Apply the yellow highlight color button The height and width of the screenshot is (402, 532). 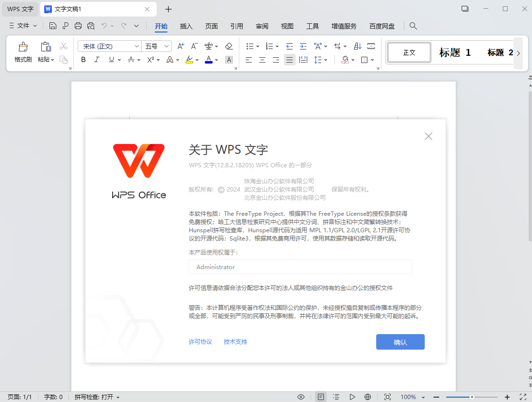click(189, 60)
